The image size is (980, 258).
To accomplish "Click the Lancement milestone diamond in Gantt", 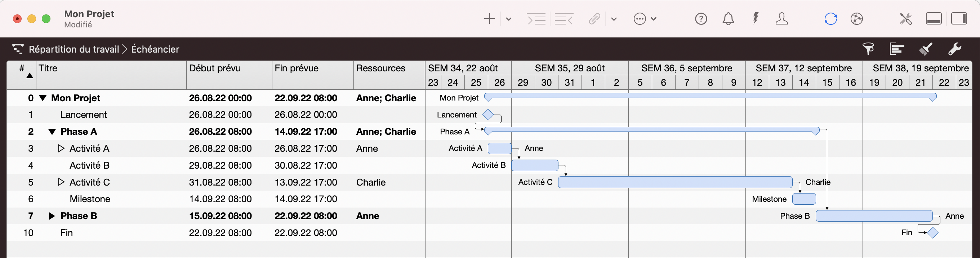I will (x=488, y=115).
